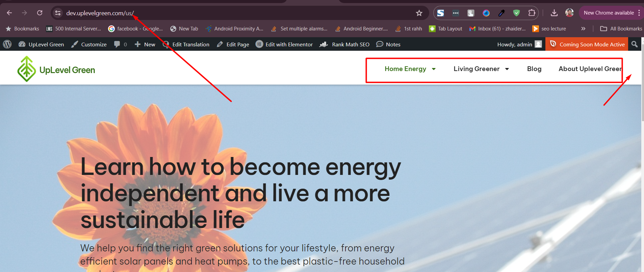
Task: Activate the color picker eyedropper extension
Action: pos(501,13)
